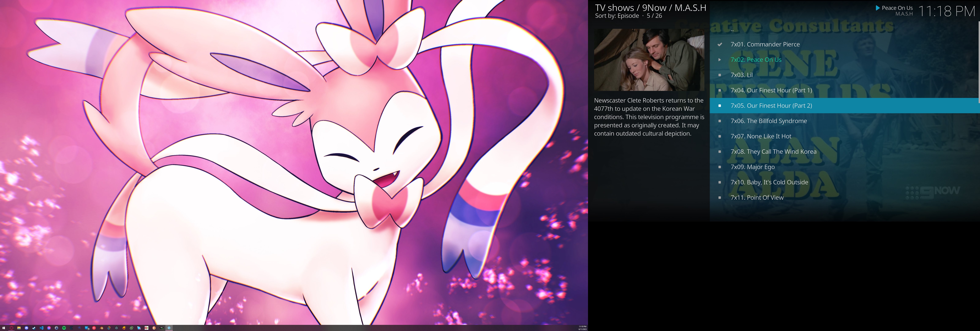
Task: Click the episode description about Clete Roberts
Action: point(649,117)
